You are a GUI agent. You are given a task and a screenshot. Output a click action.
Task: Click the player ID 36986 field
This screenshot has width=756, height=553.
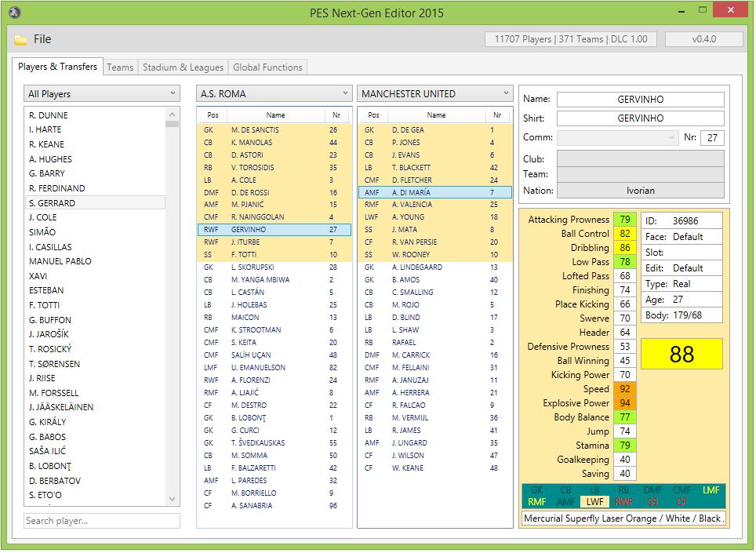click(x=681, y=221)
